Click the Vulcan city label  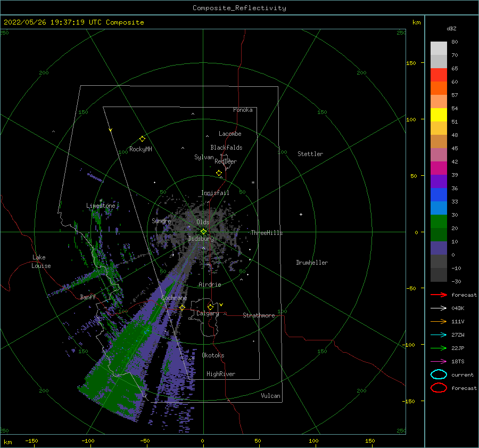click(270, 396)
